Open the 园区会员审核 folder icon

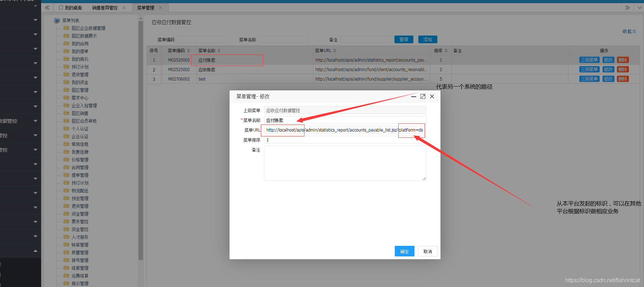pyautogui.click(x=66, y=121)
